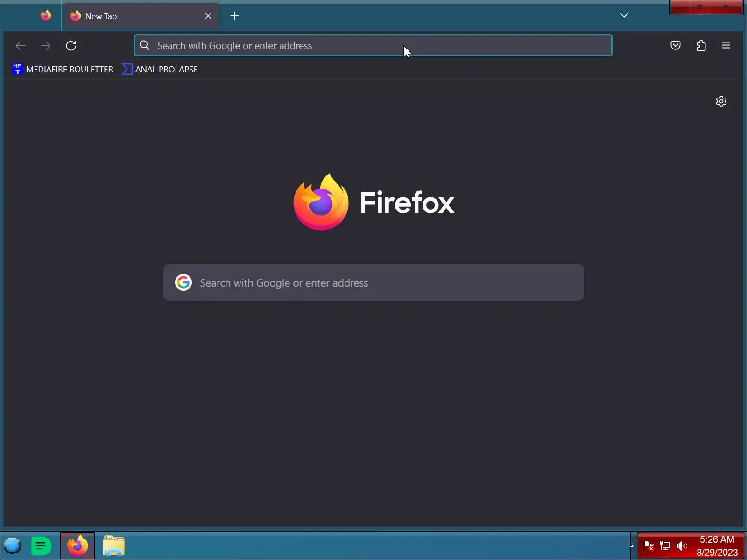Open the volume speaker tray icon

[x=682, y=546]
